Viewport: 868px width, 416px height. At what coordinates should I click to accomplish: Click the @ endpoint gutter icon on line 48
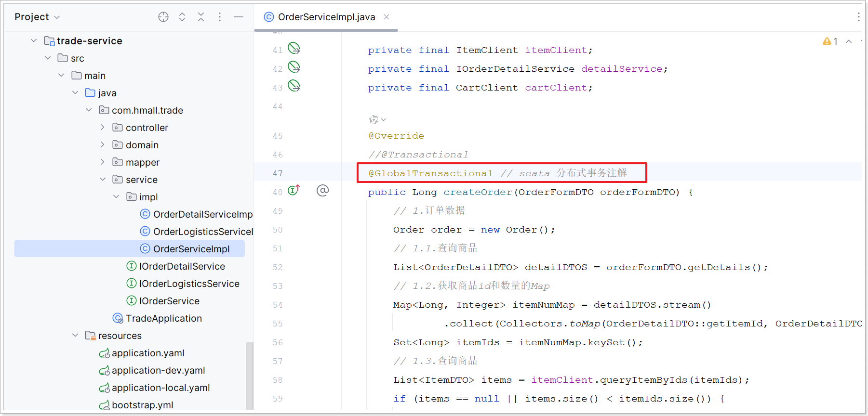322,191
